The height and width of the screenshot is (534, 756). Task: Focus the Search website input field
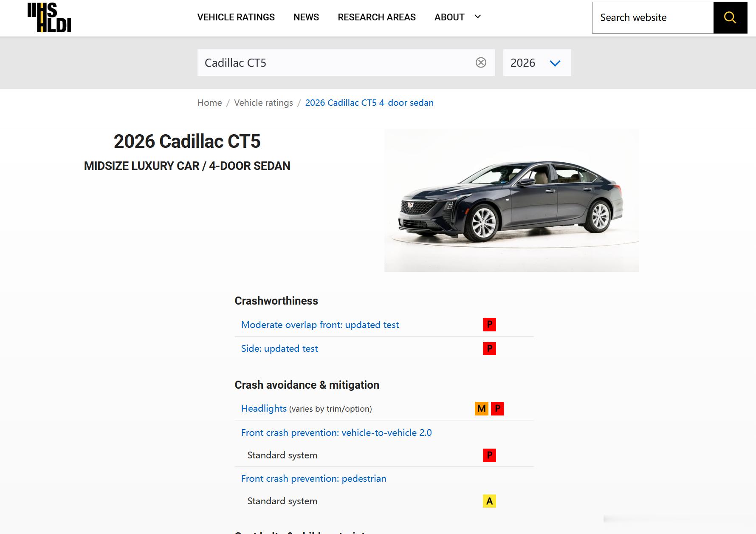click(653, 17)
